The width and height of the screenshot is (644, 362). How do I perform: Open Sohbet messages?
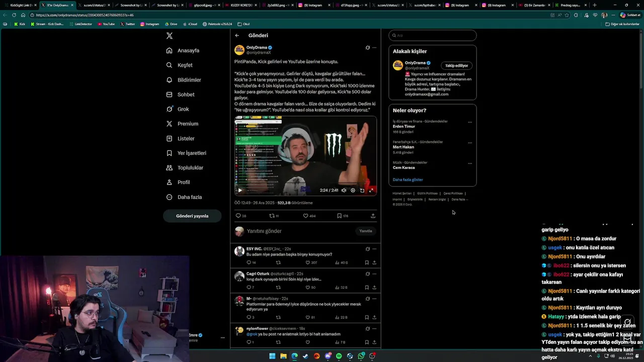coord(180,95)
